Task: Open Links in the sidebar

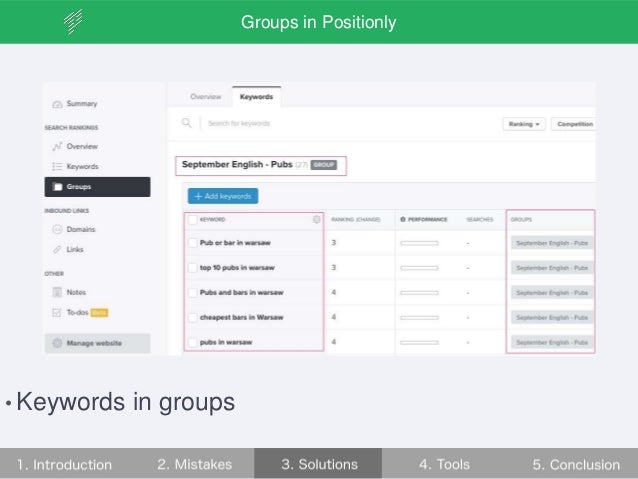Action: [75, 249]
